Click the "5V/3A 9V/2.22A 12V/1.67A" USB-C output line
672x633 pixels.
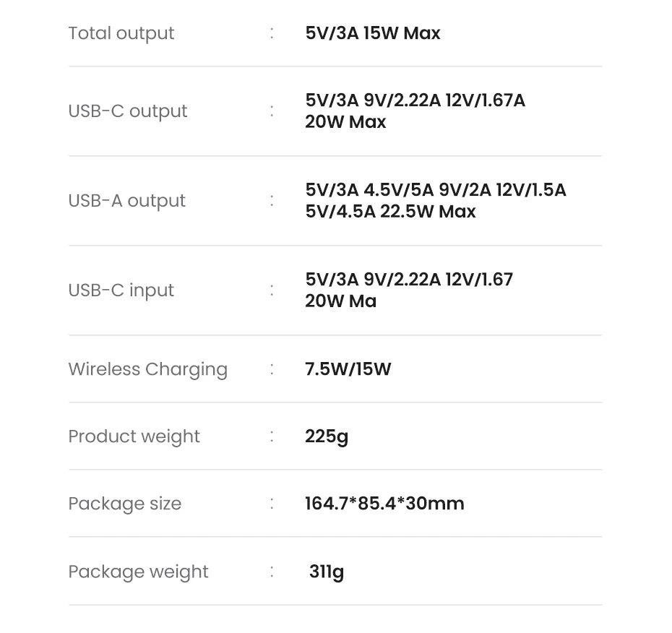(415, 100)
